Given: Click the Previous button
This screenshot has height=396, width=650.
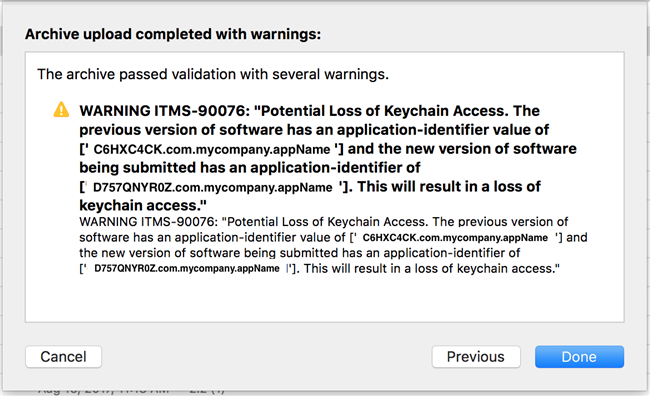Looking at the screenshot, I should tap(476, 357).
